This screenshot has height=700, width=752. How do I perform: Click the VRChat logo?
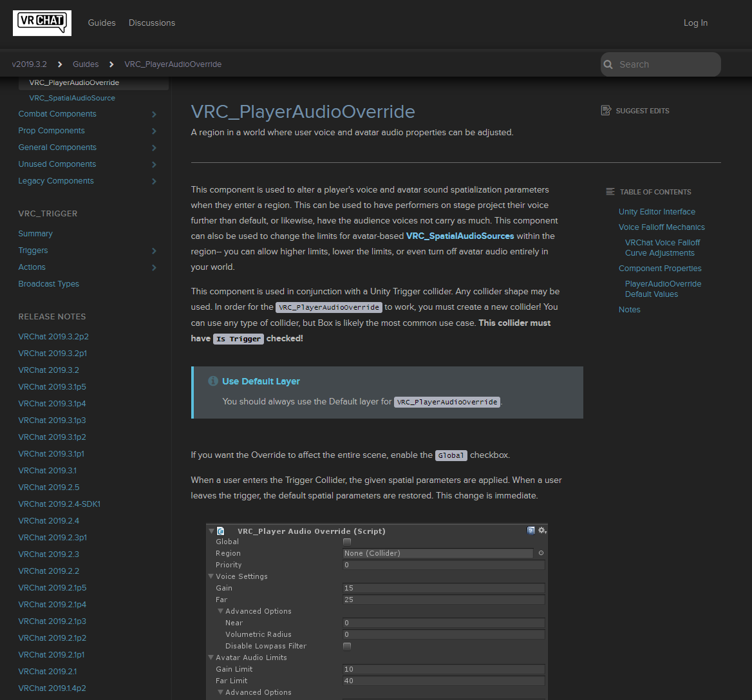click(x=42, y=23)
